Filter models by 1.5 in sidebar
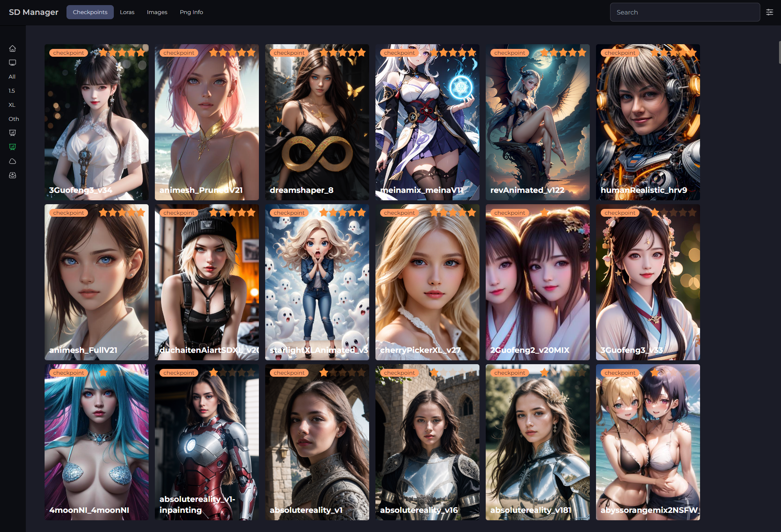Viewport: 781px width, 532px height. click(12, 91)
